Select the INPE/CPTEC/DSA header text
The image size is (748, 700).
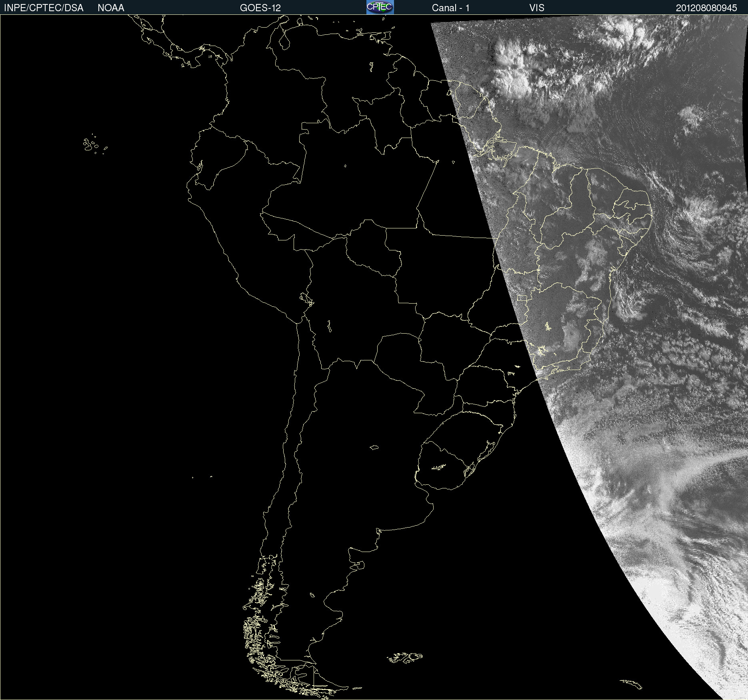(x=44, y=8)
